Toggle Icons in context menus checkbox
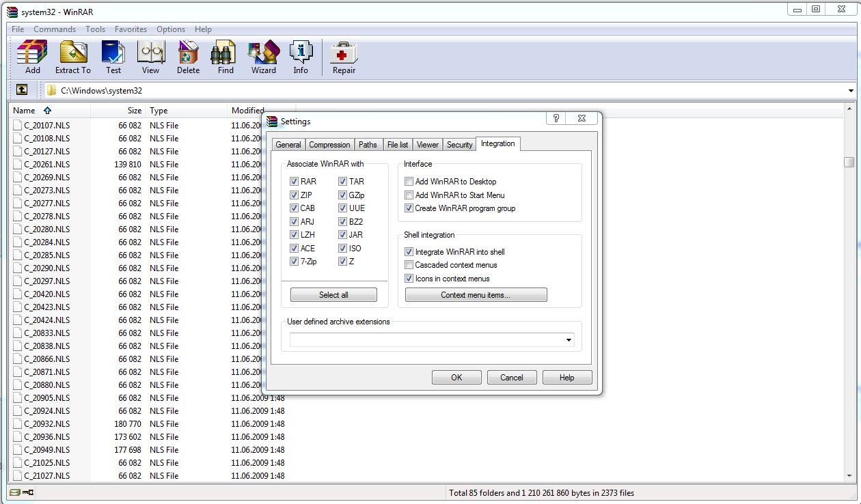Viewport: 861px width, 504px height. (x=409, y=279)
